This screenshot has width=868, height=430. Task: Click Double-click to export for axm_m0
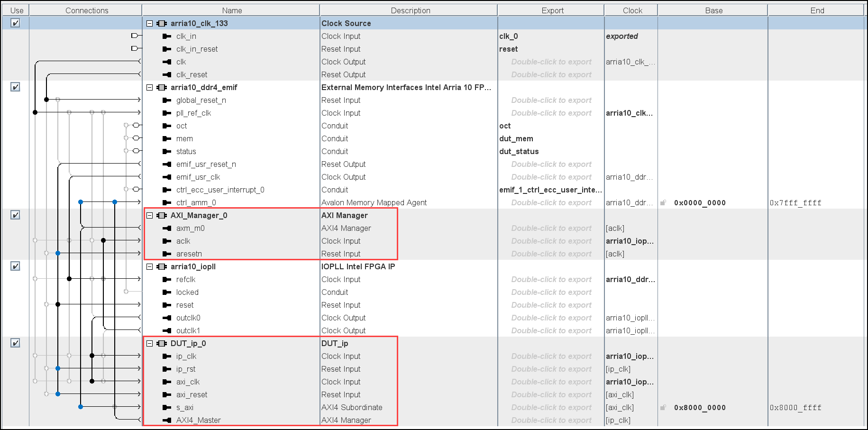click(551, 228)
